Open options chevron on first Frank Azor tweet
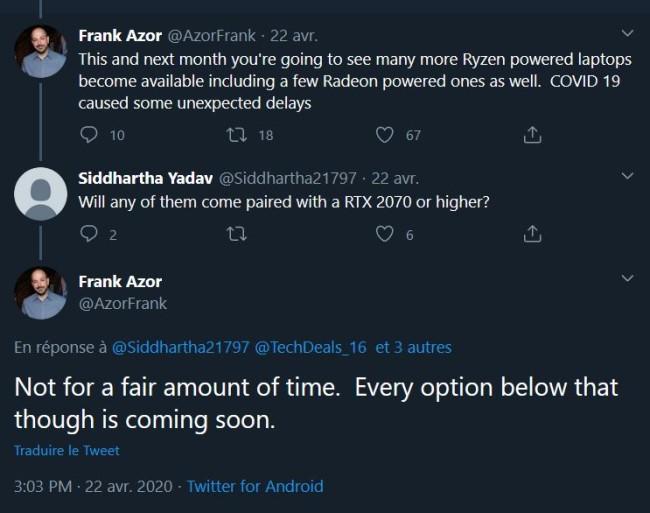Screen dimensions: 650x513 (628, 35)
